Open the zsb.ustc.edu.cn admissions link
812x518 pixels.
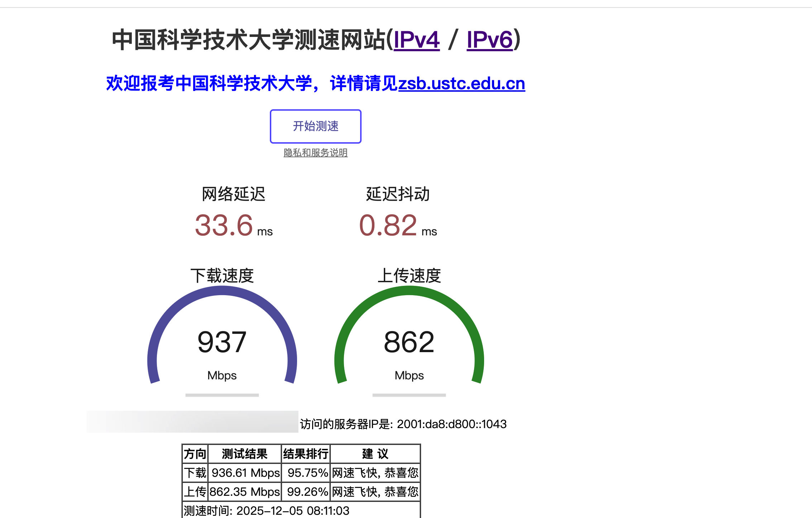coord(462,83)
